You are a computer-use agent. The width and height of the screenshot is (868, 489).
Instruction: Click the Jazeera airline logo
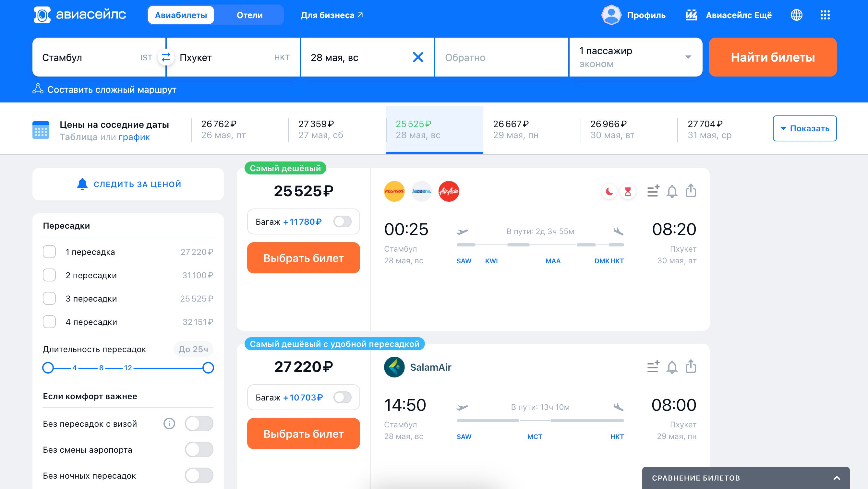click(422, 191)
